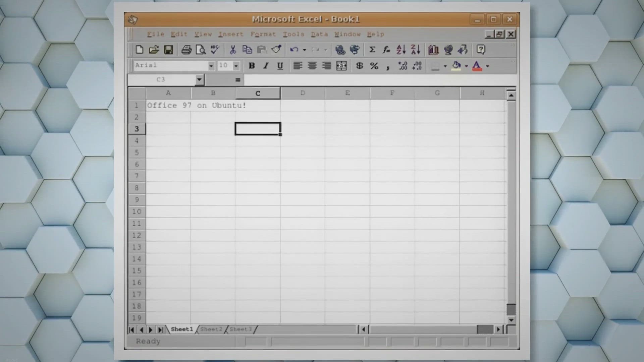Redo the last undone action
Screen dimensions: 644x362
(x=315, y=50)
